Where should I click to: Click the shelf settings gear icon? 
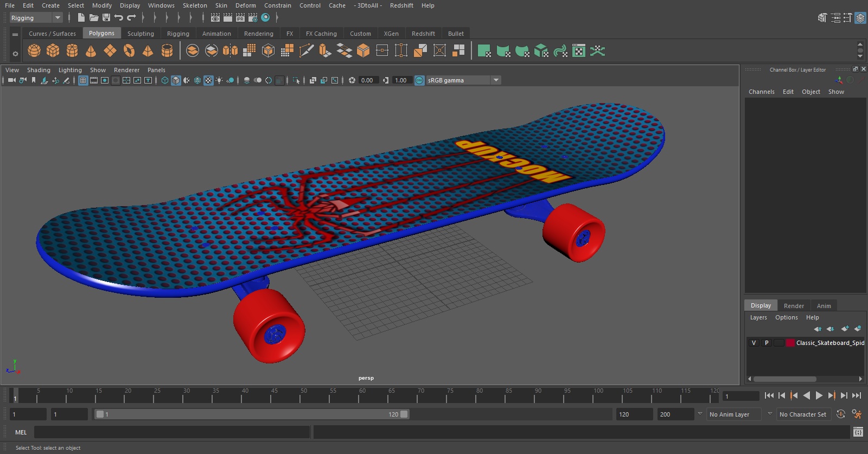tap(15, 54)
